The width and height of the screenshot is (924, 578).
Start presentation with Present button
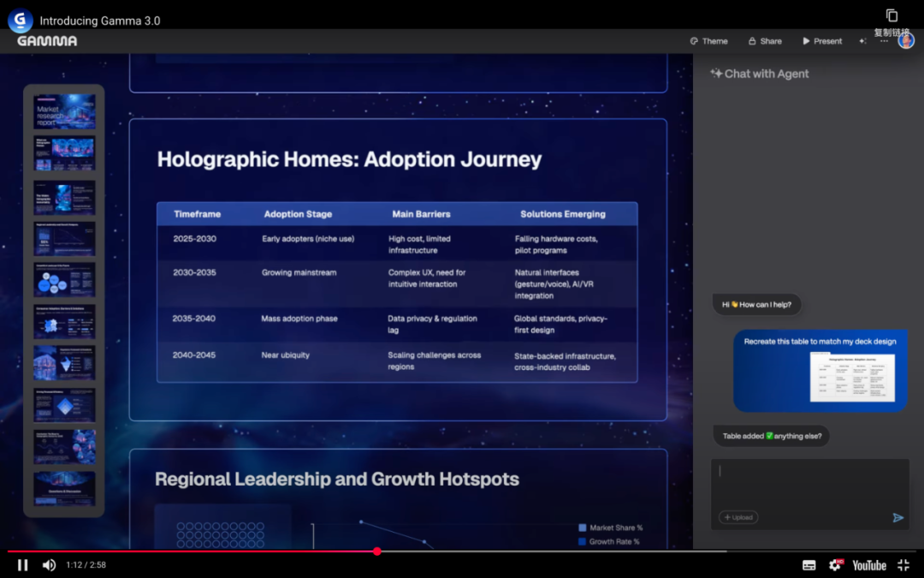(821, 41)
